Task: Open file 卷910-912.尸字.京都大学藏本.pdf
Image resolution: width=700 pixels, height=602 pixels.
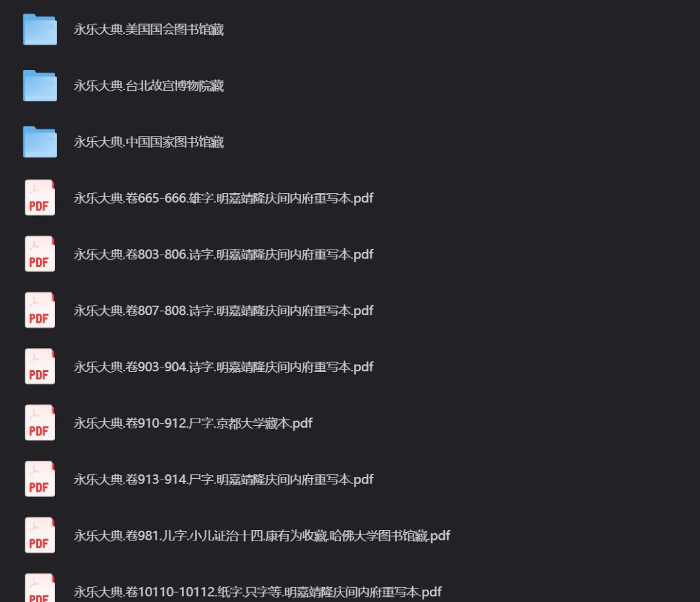Action: (193, 423)
